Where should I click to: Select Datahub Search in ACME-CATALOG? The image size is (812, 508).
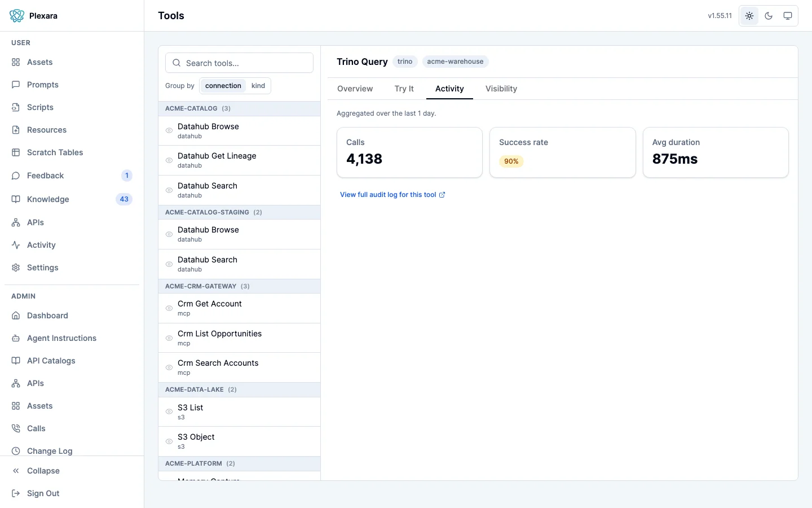239,190
